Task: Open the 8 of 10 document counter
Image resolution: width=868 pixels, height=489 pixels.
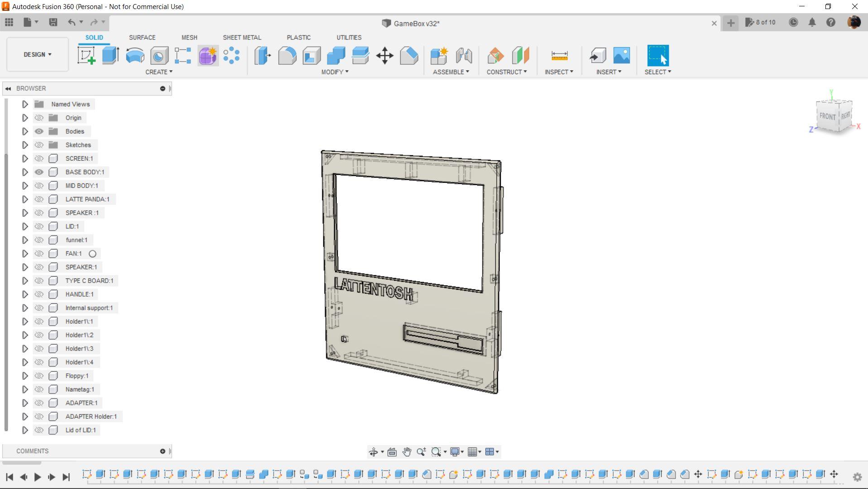Action: [x=761, y=22]
